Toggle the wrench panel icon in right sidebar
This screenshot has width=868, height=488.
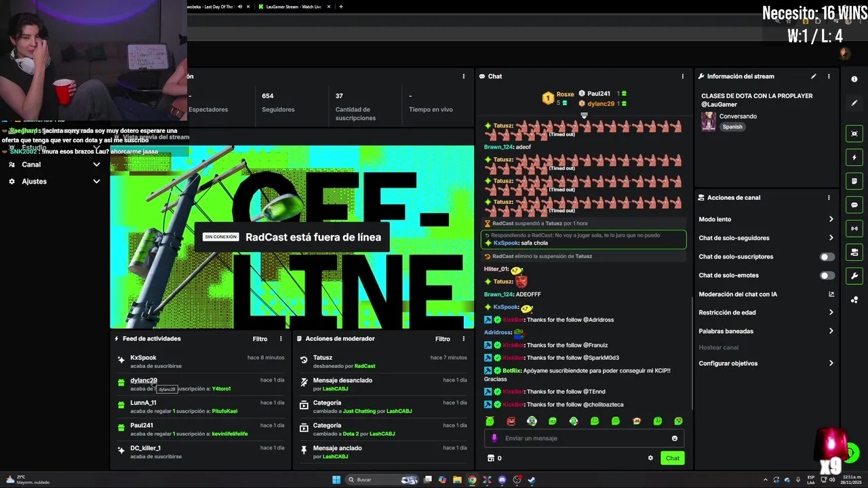click(854, 276)
